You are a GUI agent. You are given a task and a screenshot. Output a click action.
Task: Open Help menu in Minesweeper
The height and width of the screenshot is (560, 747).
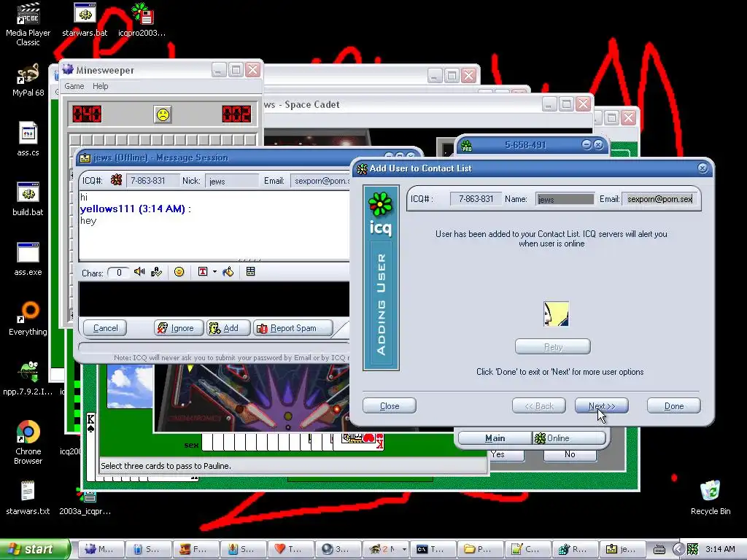tap(100, 86)
